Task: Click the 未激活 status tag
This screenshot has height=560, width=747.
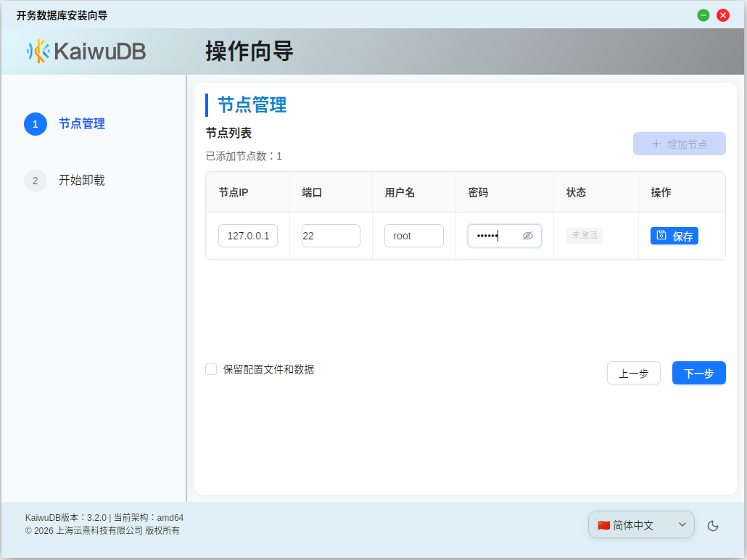Action: pyautogui.click(x=585, y=236)
